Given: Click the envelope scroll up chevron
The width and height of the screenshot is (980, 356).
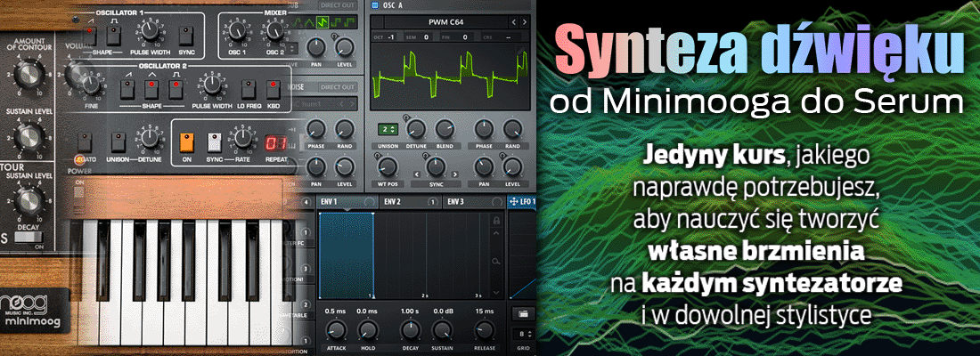Looking at the screenshot, I should coord(497,234).
